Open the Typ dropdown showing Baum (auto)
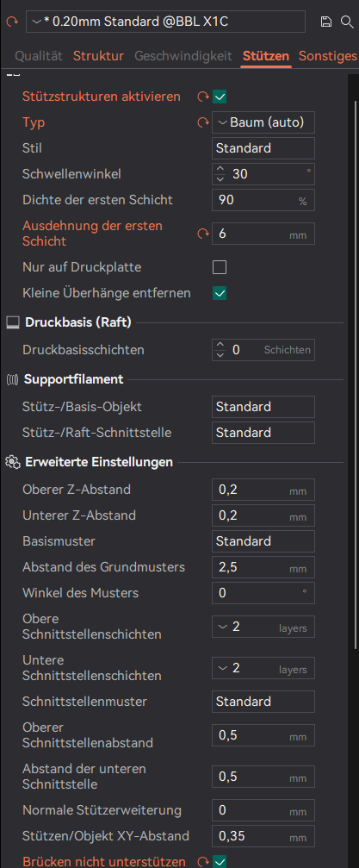The width and height of the screenshot is (359, 868). point(263,122)
